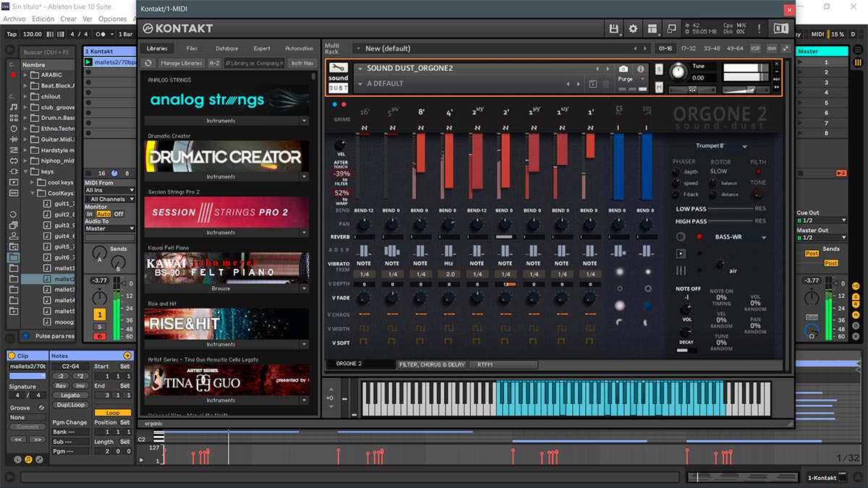The height and width of the screenshot is (488, 868).
Task: Open the FILTER, CHORUS & DELAY tab
Action: pyautogui.click(x=432, y=364)
